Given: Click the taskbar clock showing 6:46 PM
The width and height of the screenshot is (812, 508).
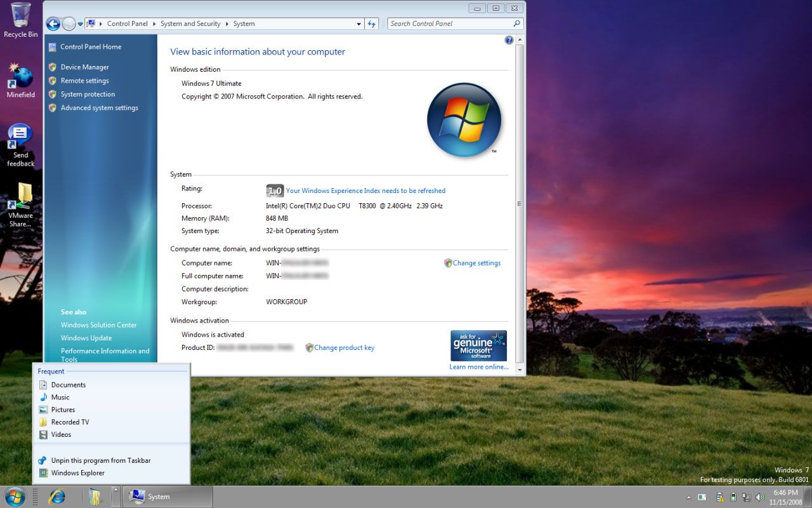Looking at the screenshot, I should (785, 497).
